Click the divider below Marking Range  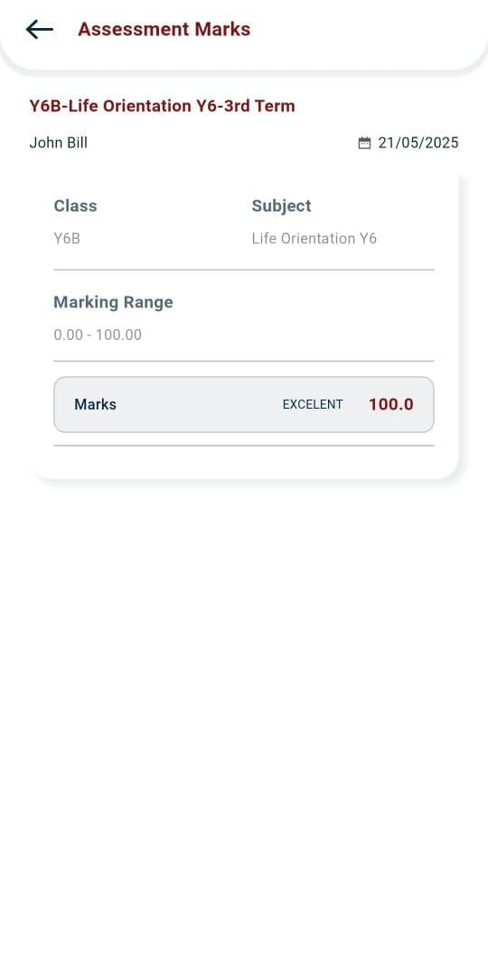[x=244, y=362]
